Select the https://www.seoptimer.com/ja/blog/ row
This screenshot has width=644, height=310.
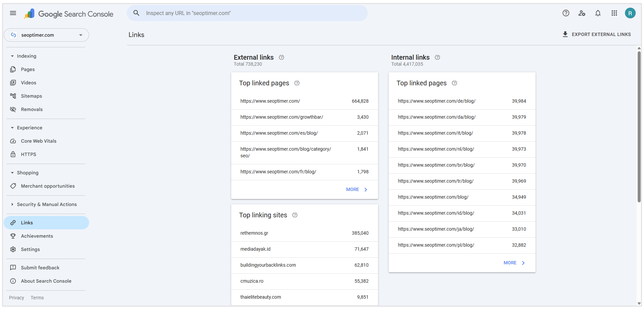[x=462, y=229]
